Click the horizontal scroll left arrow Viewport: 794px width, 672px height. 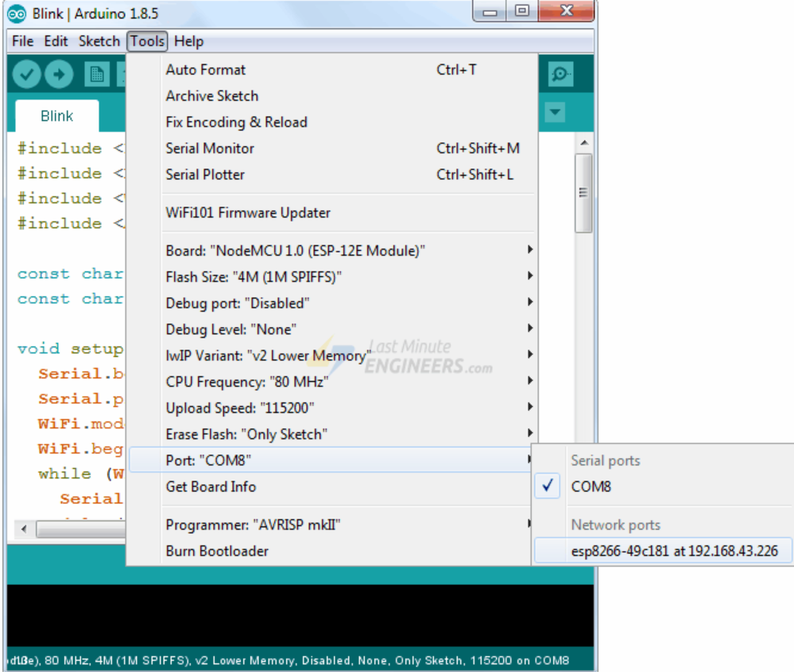pos(23,528)
